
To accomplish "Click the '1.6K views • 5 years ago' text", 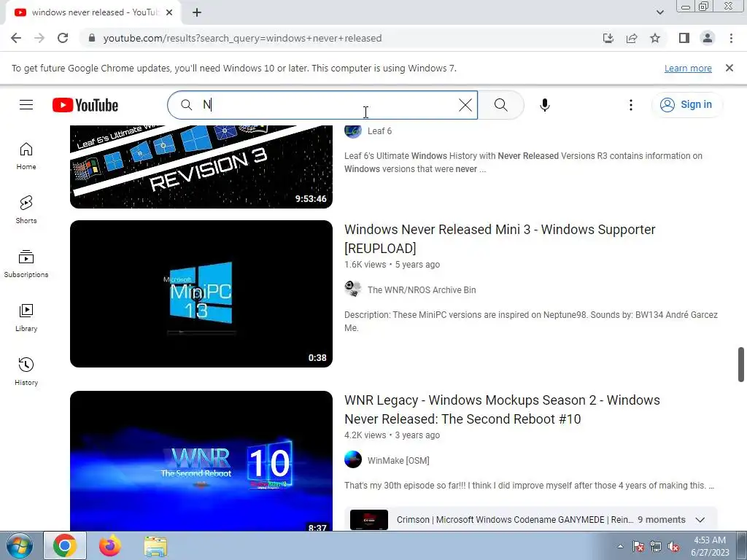I will point(392,265).
